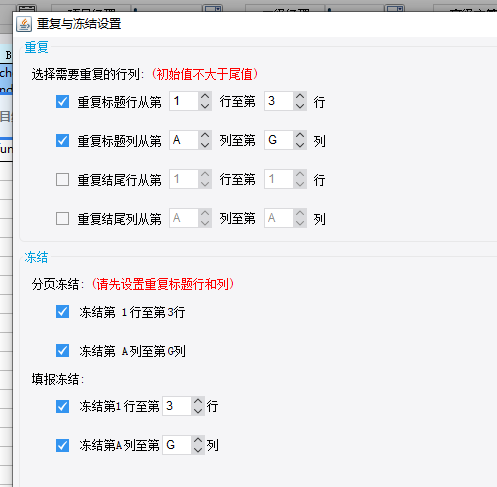Toggle 填报冻结 column freeze checkbox
The image size is (497, 487).
(x=62, y=445)
